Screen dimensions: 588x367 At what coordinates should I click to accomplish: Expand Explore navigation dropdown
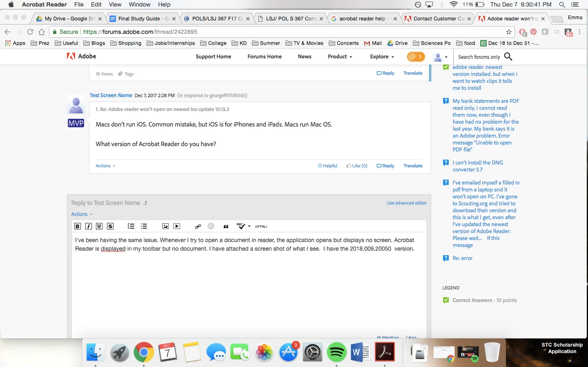coord(382,57)
